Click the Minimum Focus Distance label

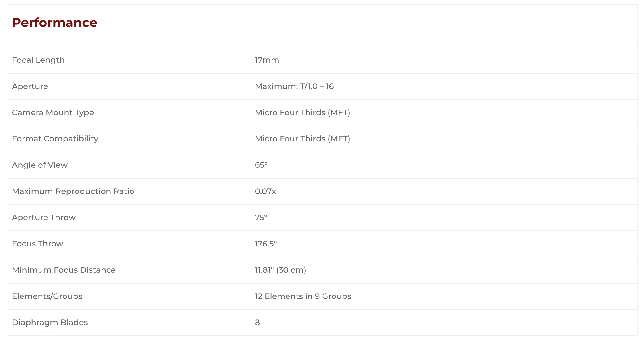point(64,270)
